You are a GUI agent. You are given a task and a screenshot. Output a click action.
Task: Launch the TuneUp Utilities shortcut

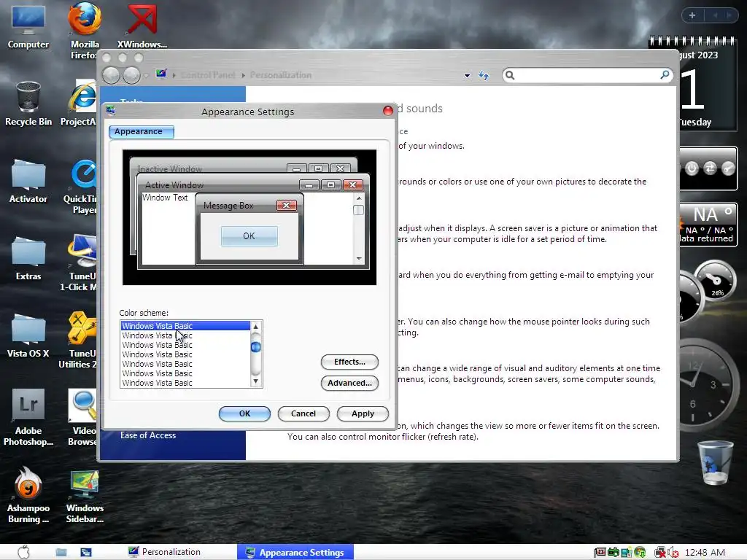pyautogui.click(x=79, y=341)
